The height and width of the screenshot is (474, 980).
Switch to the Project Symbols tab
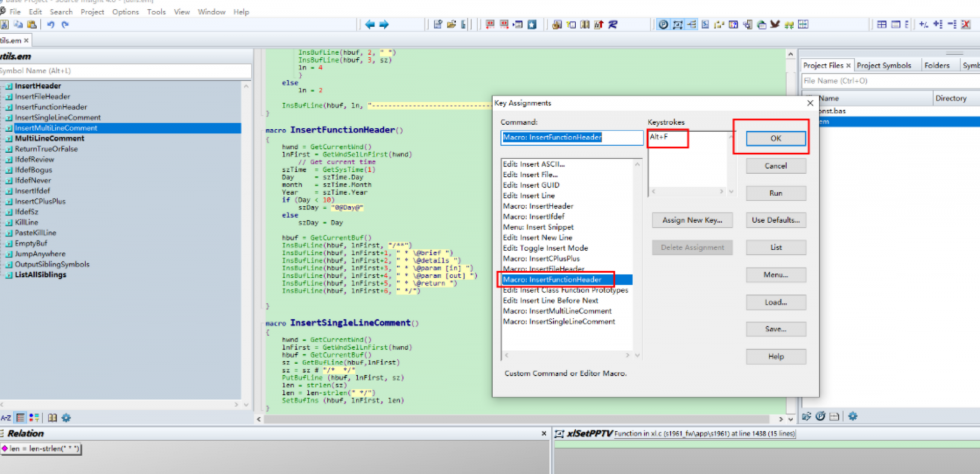(884, 65)
